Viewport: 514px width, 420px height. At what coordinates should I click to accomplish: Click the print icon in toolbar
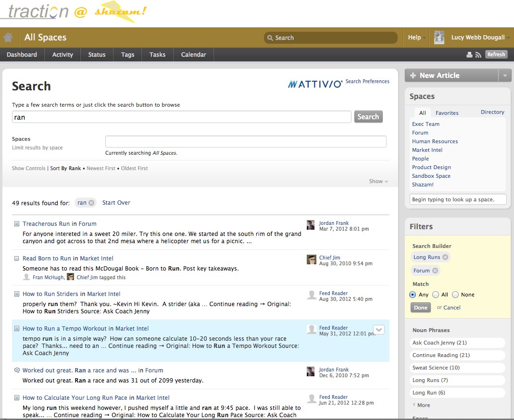tap(470, 55)
